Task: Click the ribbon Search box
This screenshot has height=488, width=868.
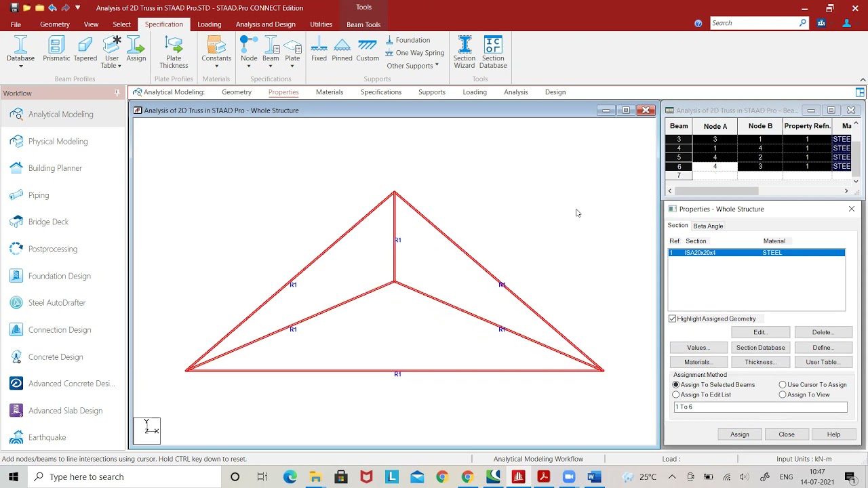Action: [759, 23]
